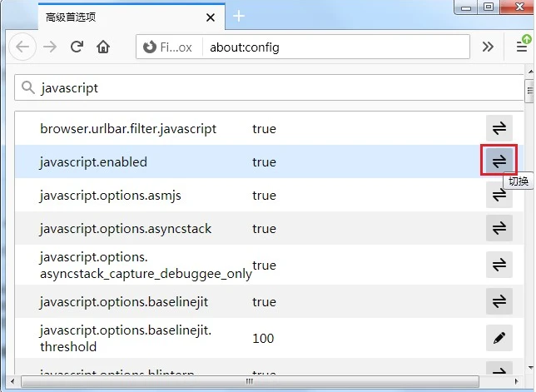
Task: Open the Firefox hamburger menu
Action: [x=520, y=47]
